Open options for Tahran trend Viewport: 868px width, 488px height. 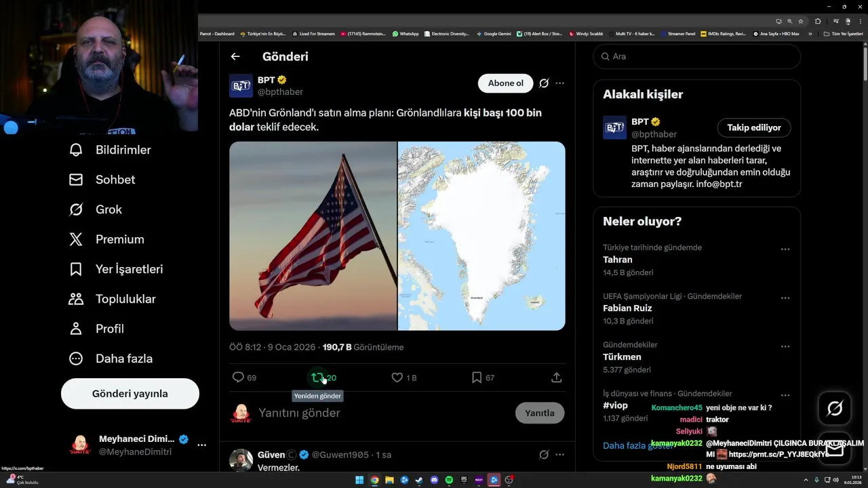tap(785, 249)
